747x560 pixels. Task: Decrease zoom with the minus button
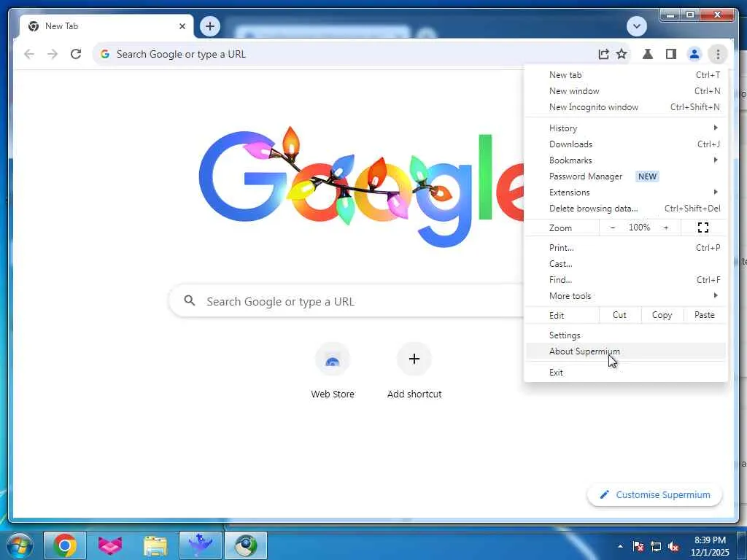coord(613,227)
